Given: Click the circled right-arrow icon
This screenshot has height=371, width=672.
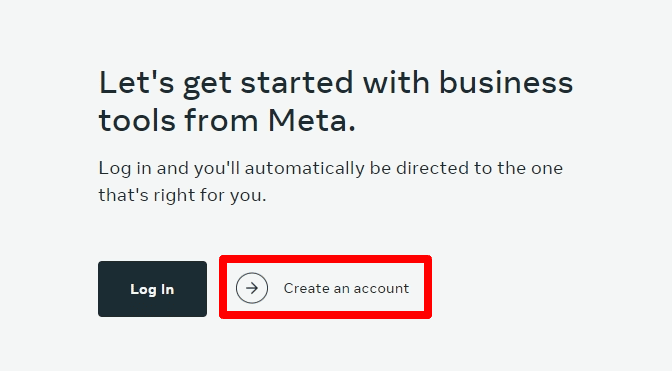Looking at the screenshot, I should 252,288.
